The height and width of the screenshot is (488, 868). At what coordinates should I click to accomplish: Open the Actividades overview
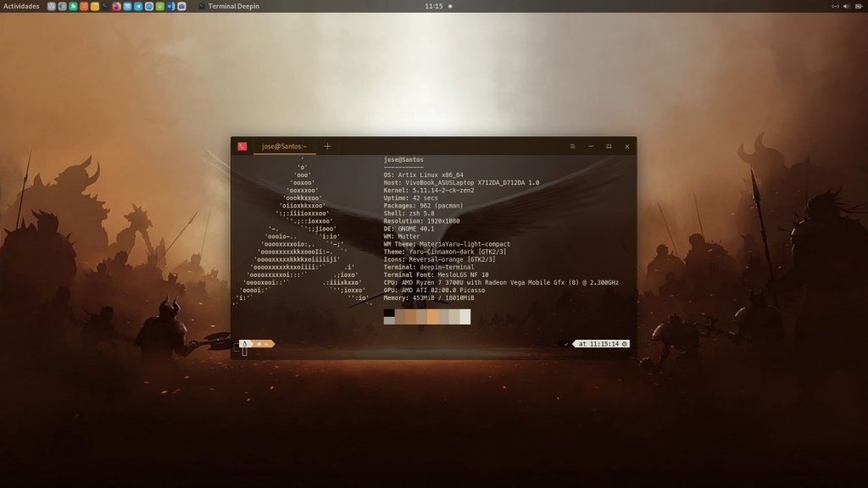[x=21, y=6]
